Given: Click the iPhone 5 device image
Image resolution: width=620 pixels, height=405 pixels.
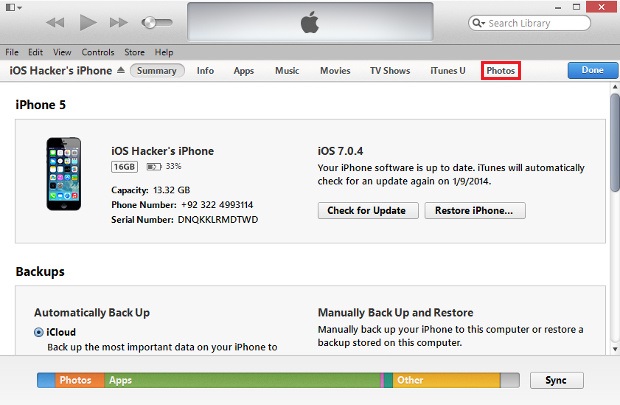Looking at the screenshot, I should tap(64, 174).
